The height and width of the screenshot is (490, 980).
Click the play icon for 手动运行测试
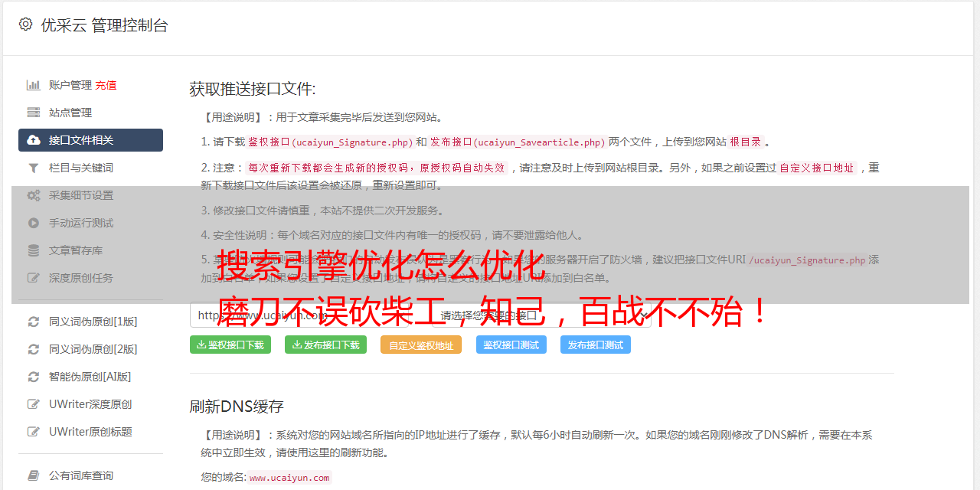(34, 223)
